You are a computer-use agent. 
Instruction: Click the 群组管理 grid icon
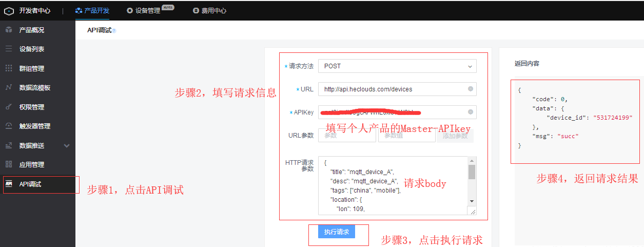[x=9, y=68]
